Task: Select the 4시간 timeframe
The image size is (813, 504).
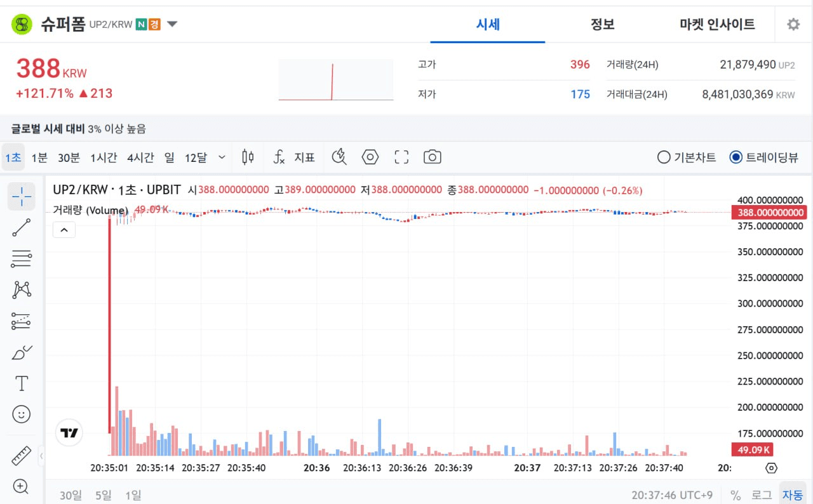Action: (140, 157)
